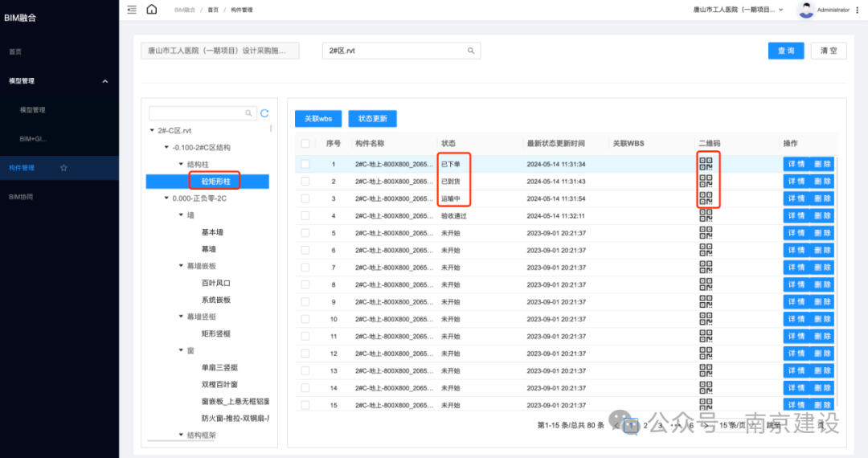Open 首页 in the sidebar
The image size is (868, 458).
[15, 52]
